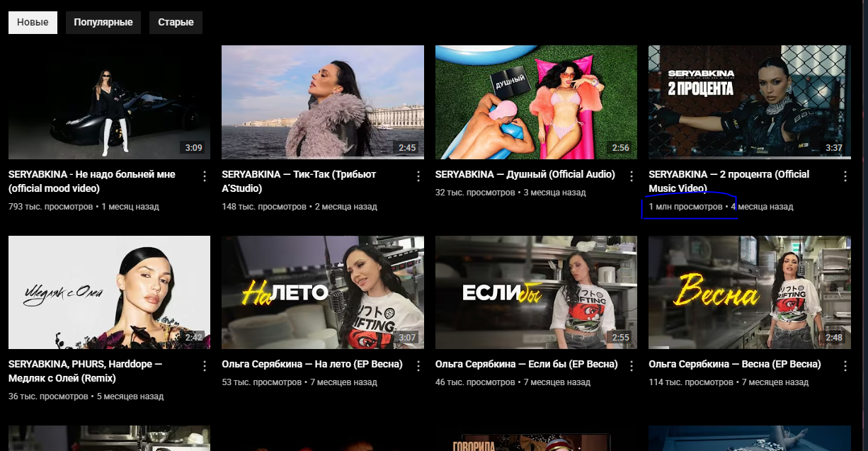868x451 pixels.
Task: Open the Тик-Так video thumbnail
Action: point(323,103)
